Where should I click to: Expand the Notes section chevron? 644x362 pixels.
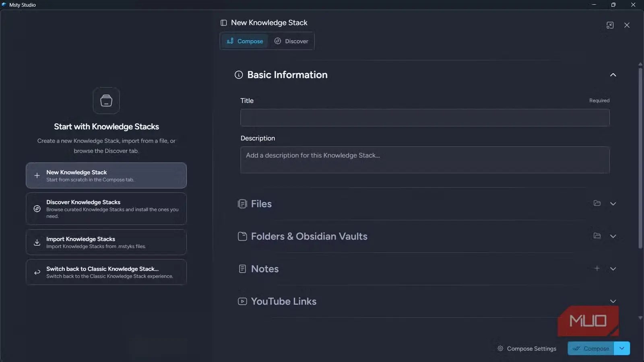click(613, 269)
